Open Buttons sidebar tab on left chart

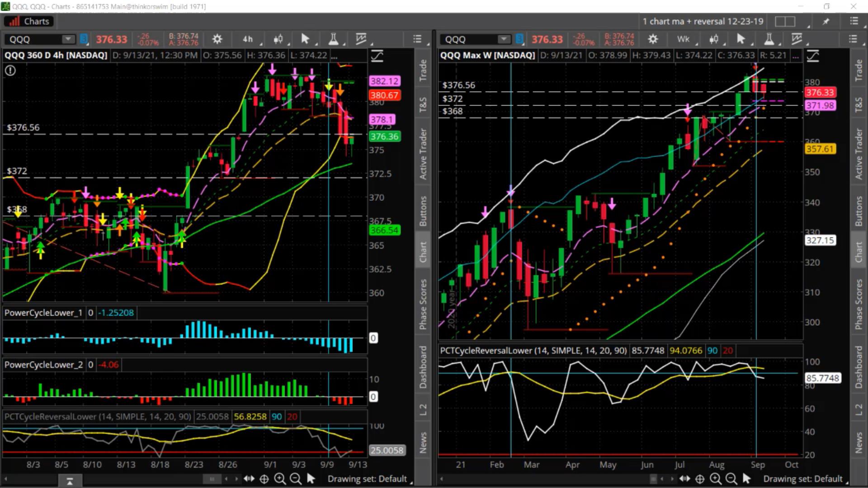pos(423,211)
